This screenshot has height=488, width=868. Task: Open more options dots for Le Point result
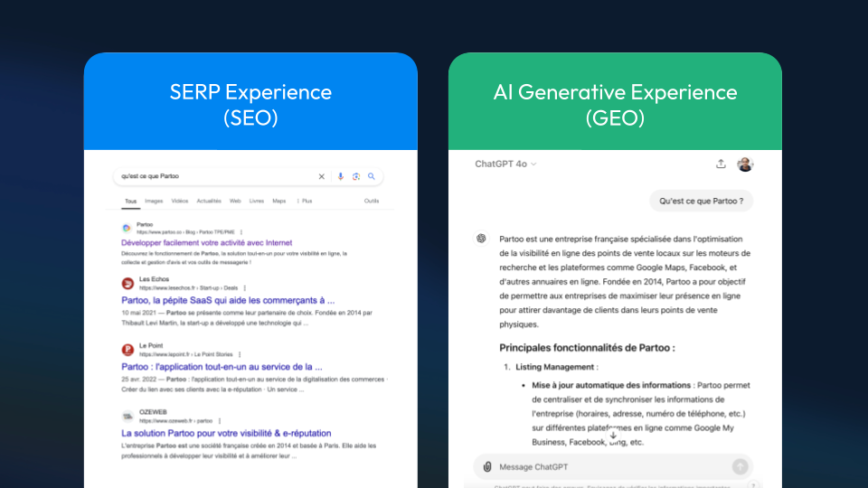coord(240,354)
